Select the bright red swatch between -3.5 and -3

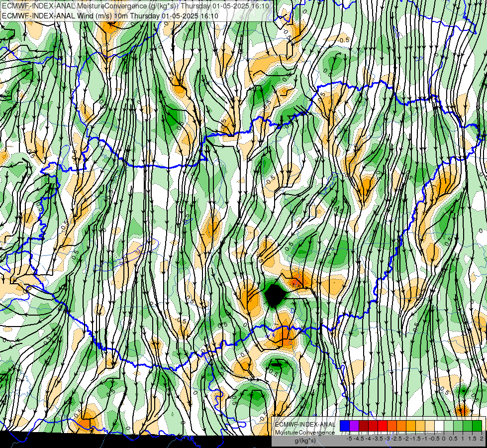(383, 426)
